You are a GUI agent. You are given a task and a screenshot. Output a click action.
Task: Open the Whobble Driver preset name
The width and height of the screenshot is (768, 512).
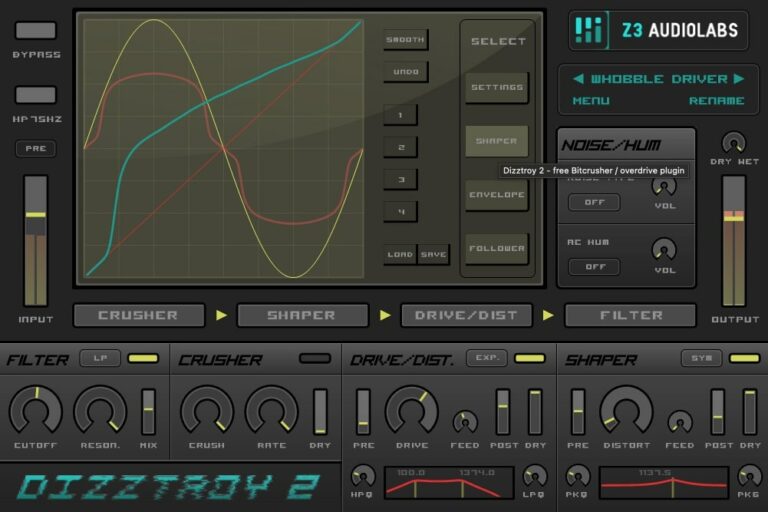[x=659, y=79]
